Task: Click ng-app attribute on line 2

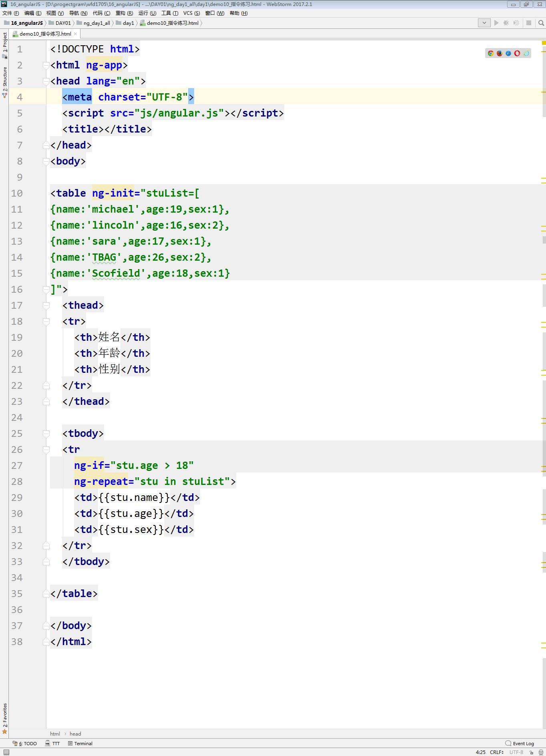Action: pos(104,65)
